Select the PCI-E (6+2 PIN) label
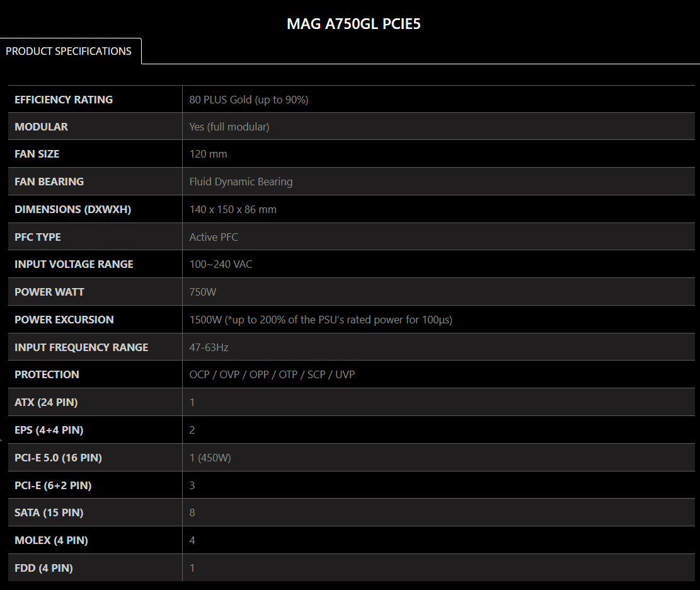The height and width of the screenshot is (590, 700). point(53,485)
